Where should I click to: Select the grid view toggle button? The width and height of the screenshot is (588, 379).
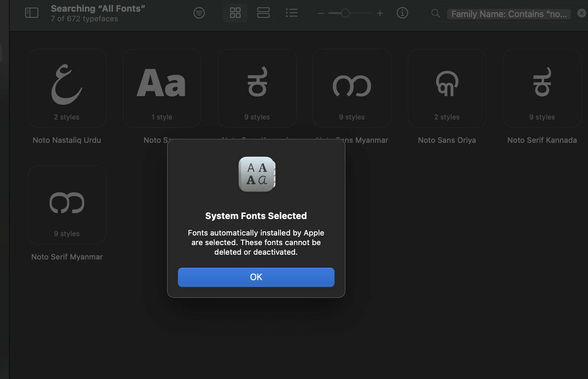point(235,13)
